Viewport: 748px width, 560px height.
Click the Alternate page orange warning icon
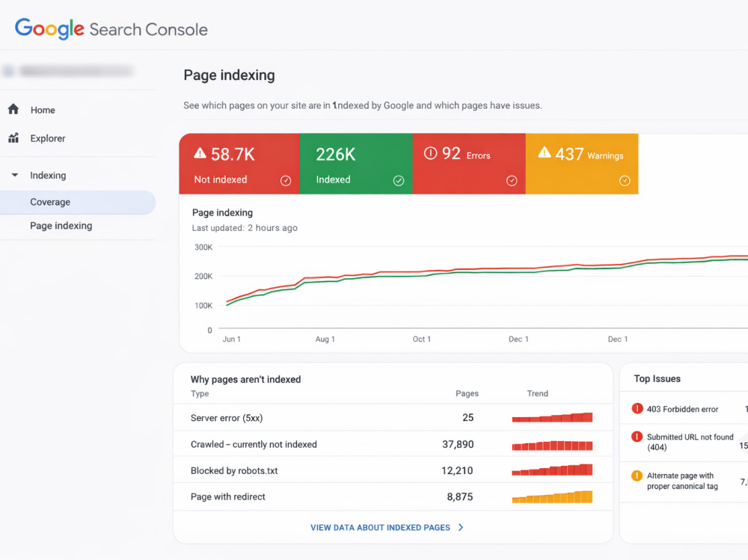coord(637,476)
